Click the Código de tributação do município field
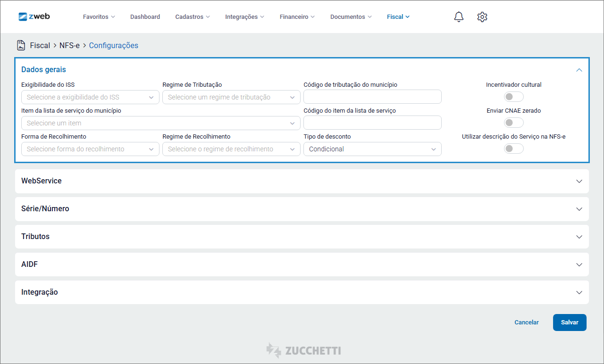 (372, 97)
